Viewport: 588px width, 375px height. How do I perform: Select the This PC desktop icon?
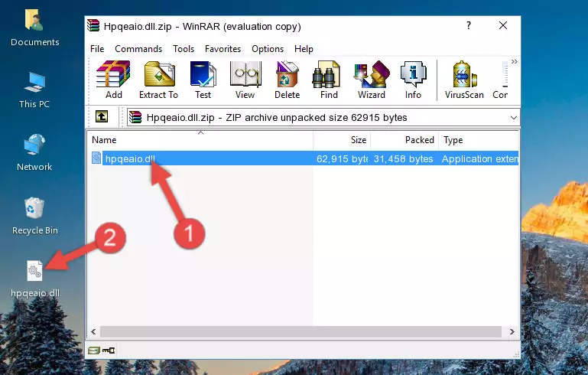(x=34, y=90)
